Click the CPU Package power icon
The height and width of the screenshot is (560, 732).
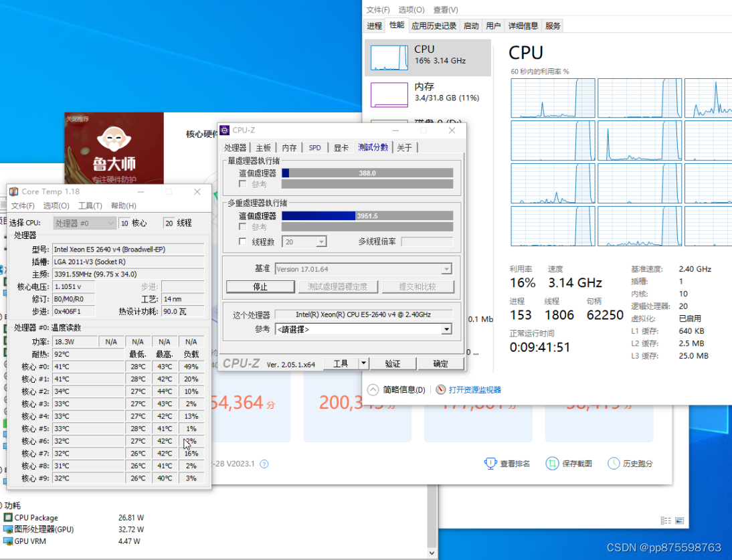pos(8,517)
